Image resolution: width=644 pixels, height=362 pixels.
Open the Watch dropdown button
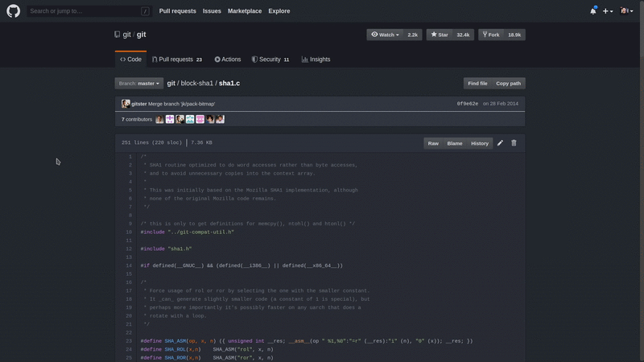coord(385,35)
